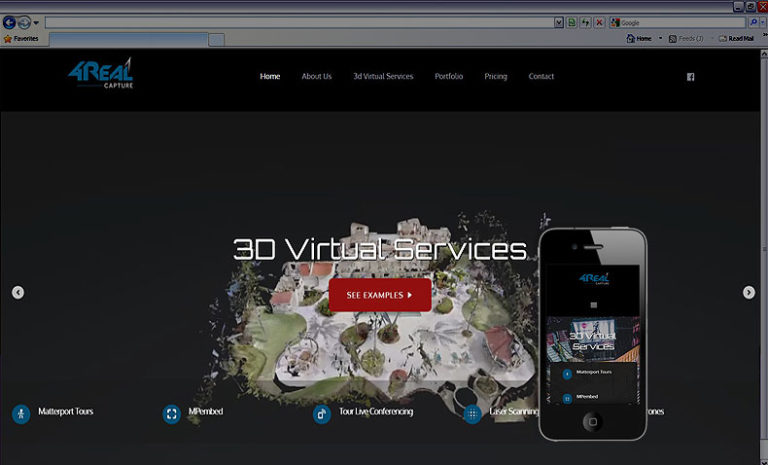The width and height of the screenshot is (768, 465).
Task: Open the 3d Virtual Services menu
Action: pos(383,76)
